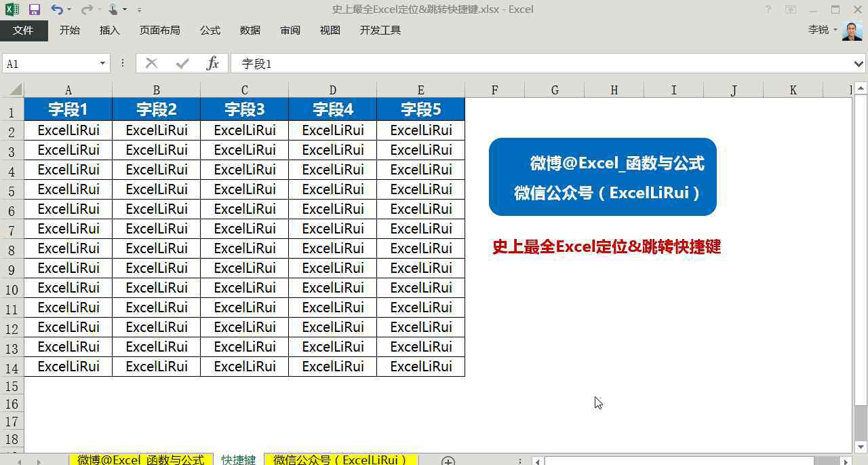This screenshot has width=868, height=465.
Task: Select column E header
Action: pyautogui.click(x=420, y=90)
